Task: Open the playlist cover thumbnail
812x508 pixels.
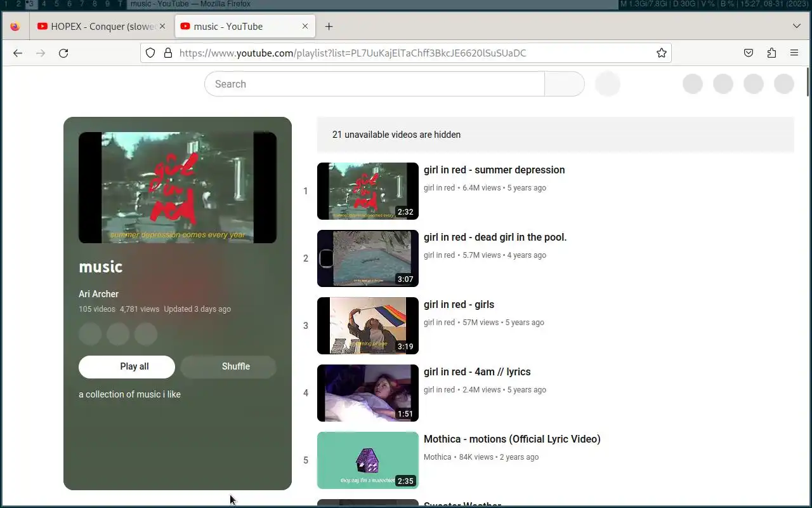Action: tap(178, 187)
